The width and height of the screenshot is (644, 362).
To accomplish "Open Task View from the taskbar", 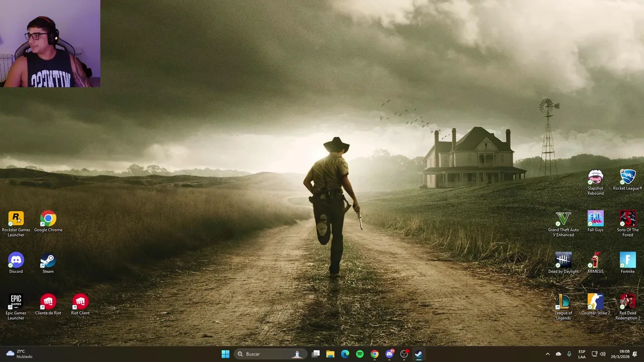I will [315, 354].
